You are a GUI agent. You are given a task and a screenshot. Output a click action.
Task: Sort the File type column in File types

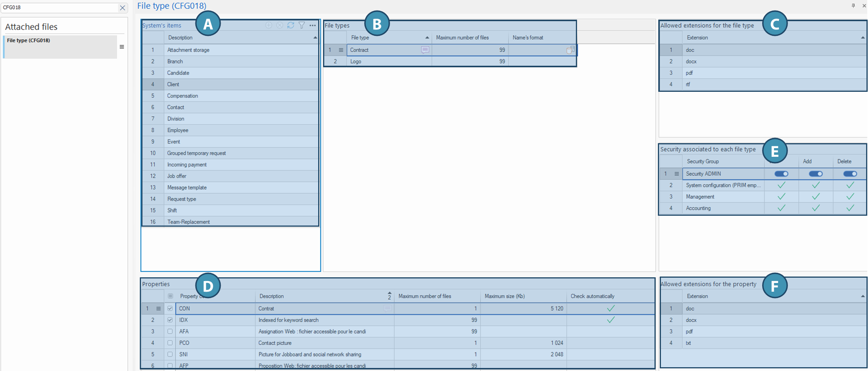[x=427, y=38]
